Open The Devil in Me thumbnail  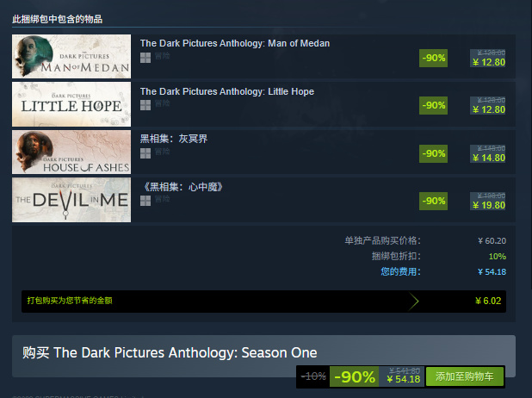click(x=71, y=200)
